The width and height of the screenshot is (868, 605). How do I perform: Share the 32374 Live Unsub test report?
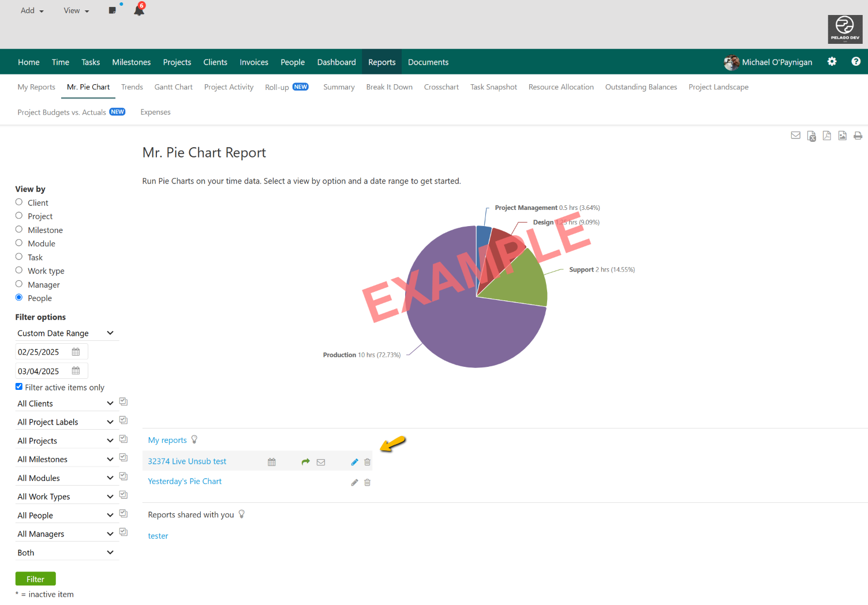(x=305, y=461)
